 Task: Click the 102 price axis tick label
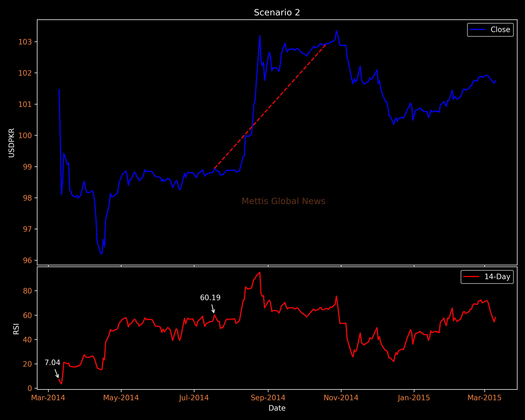[x=25, y=73]
